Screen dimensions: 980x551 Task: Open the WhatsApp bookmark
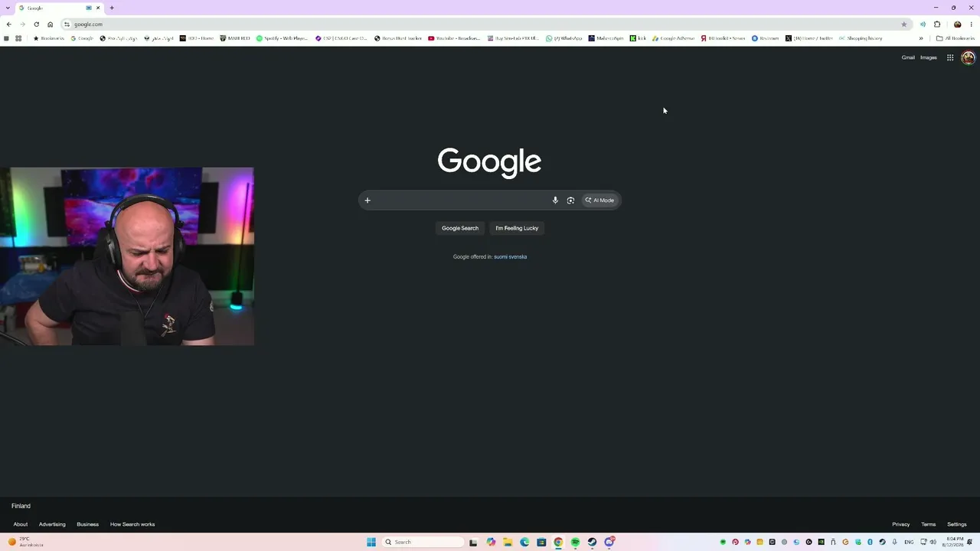click(564, 38)
